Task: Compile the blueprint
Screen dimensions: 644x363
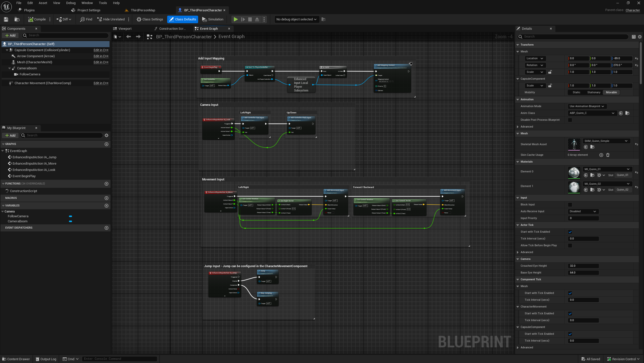Action: click(x=37, y=19)
